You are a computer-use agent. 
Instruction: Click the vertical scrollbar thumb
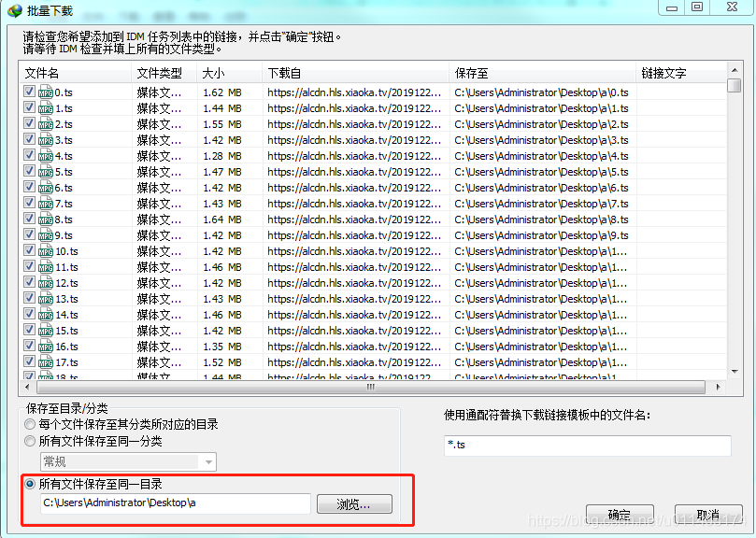pyautogui.click(x=735, y=85)
